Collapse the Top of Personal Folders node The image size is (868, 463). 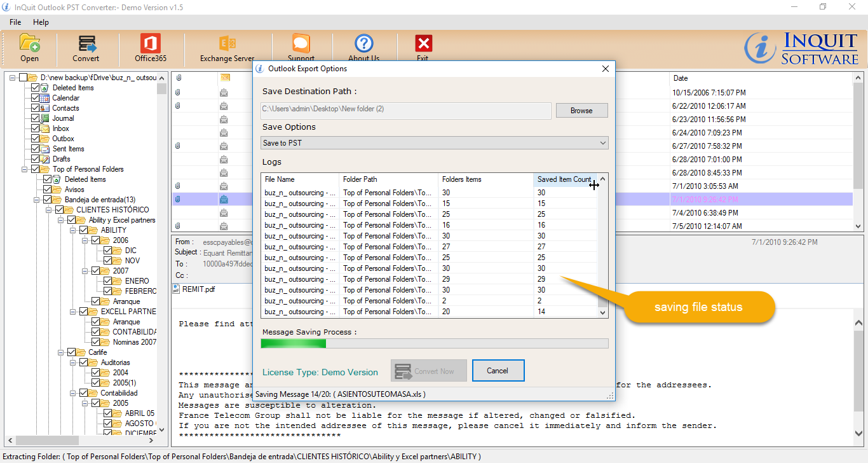(x=25, y=169)
